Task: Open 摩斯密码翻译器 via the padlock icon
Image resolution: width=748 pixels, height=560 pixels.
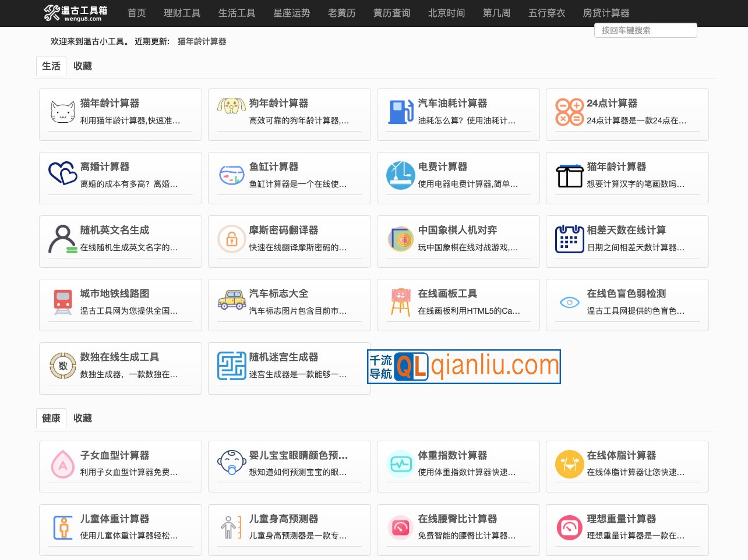Action: tap(231, 238)
